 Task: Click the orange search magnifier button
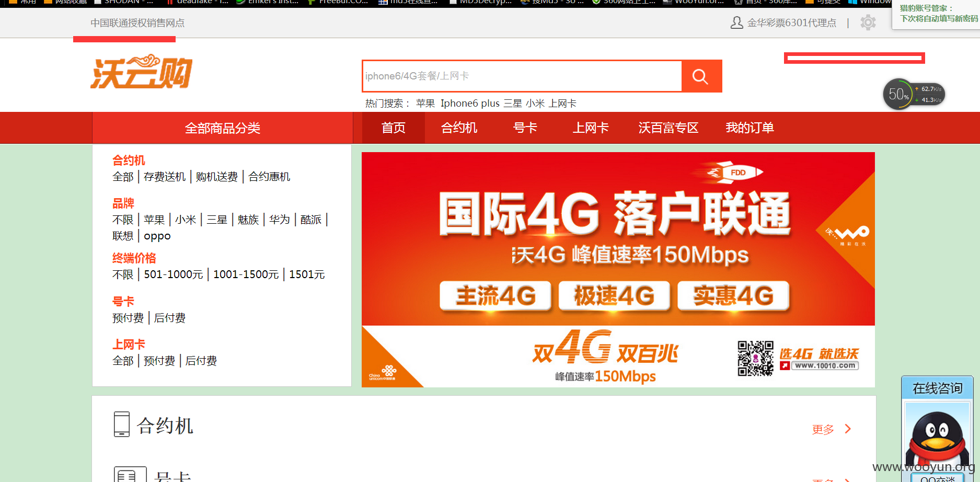tap(701, 76)
